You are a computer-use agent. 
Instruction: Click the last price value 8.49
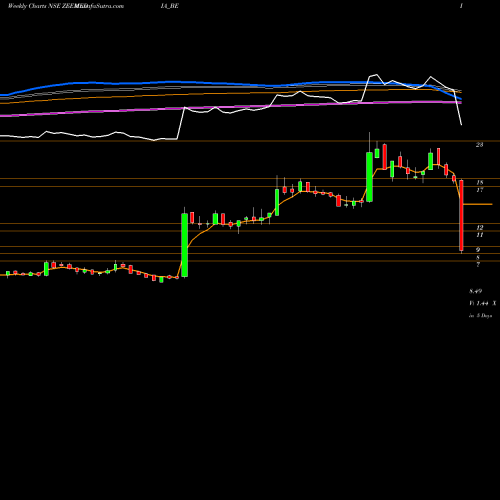coord(476,291)
